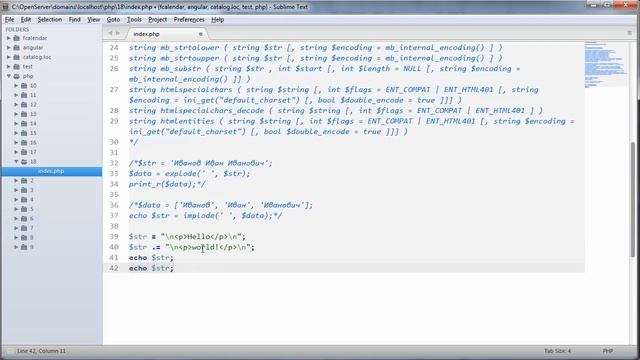
Task: Select index.php file in sidebar
Action: click(x=51, y=171)
